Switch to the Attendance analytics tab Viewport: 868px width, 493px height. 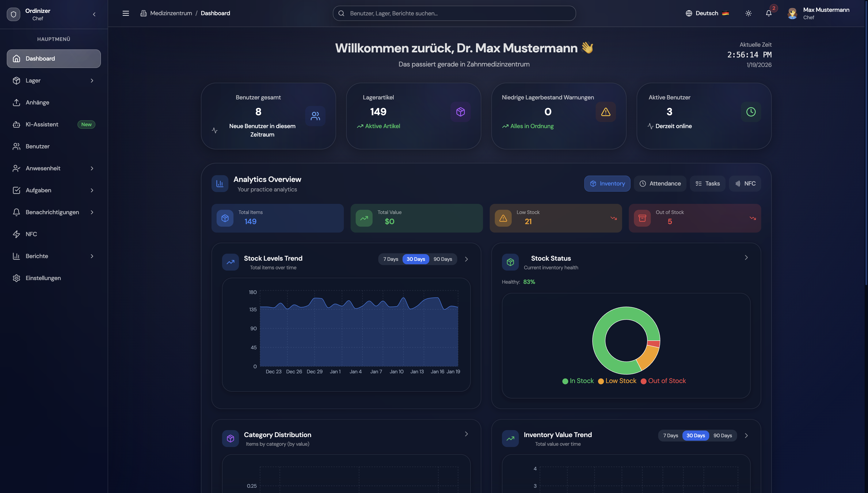tap(660, 184)
